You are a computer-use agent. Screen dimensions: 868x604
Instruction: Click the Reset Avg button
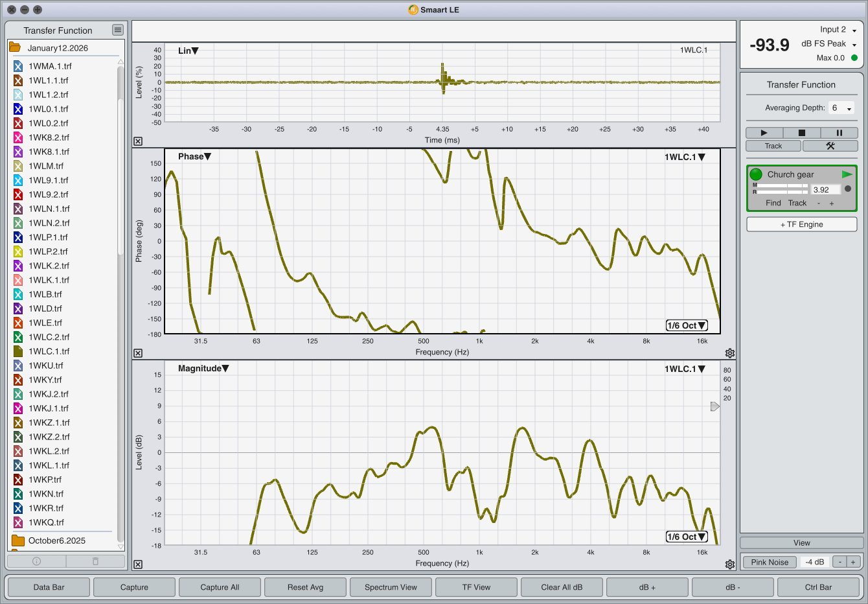pos(305,587)
